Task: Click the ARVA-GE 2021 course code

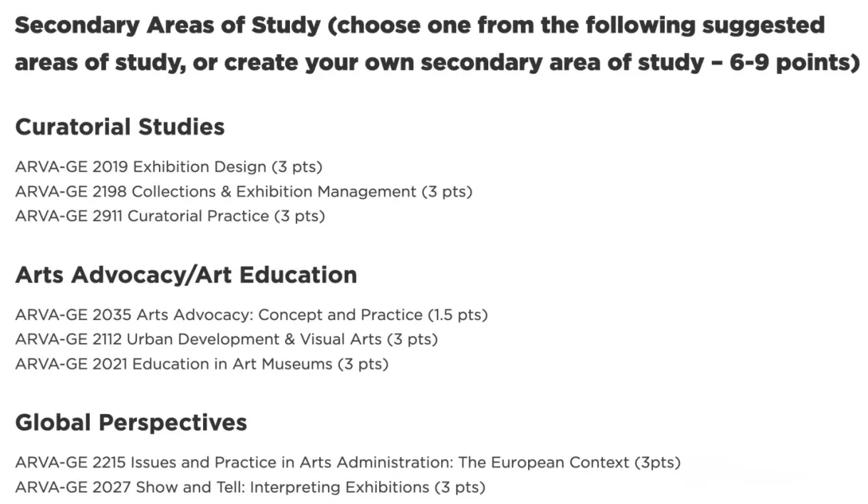Action: pos(71,364)
